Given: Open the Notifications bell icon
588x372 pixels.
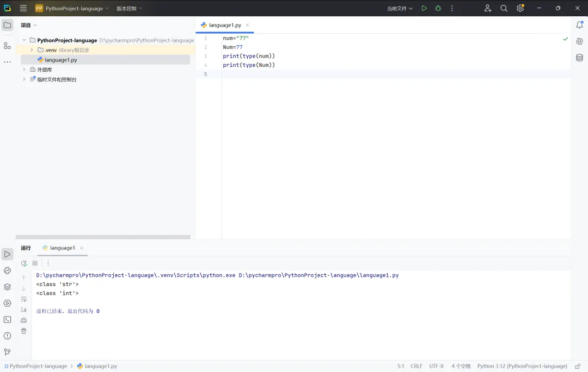Looking at the screenshot, I should pyautogui.click(x=579, y=25).
